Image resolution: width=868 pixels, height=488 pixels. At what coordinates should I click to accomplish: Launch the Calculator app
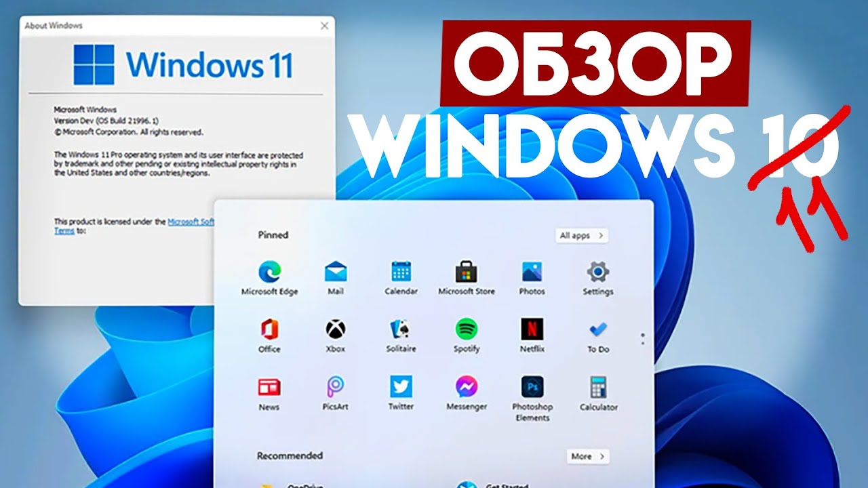(x=597, y=394)
